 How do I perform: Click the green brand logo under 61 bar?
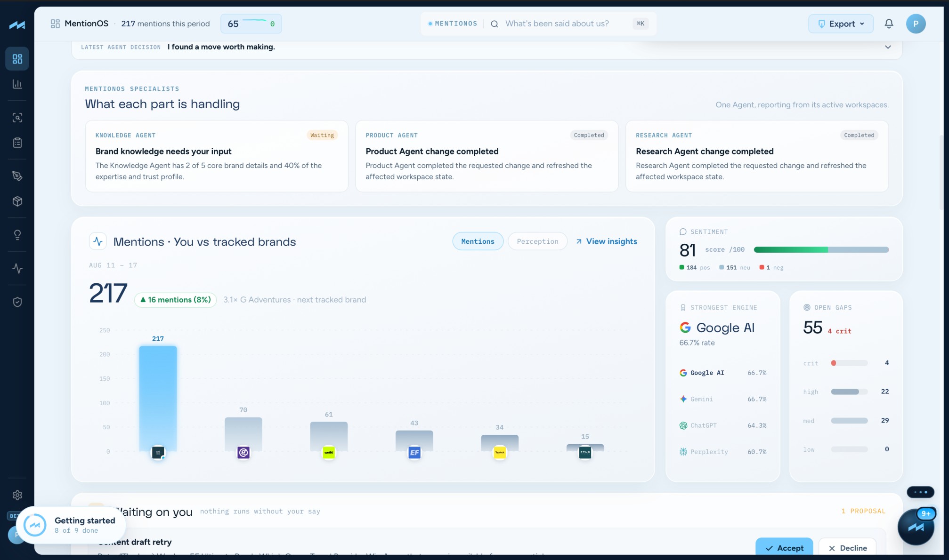329,453
